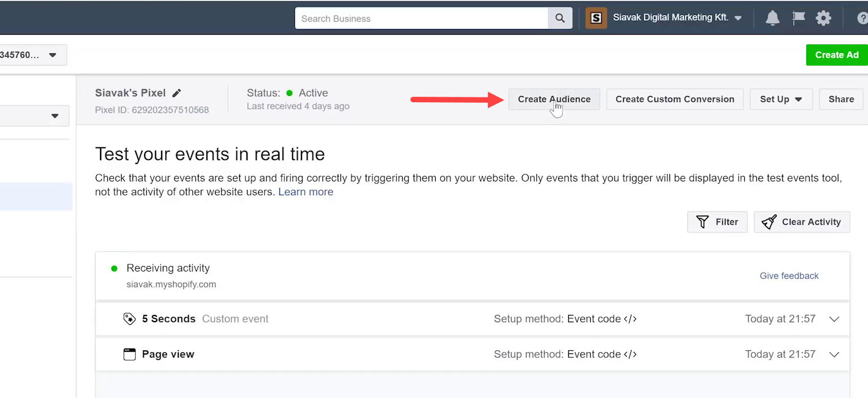The image size is (868, 398).
Task: Click the green Create Ad button
Action: tap(837, 55)
